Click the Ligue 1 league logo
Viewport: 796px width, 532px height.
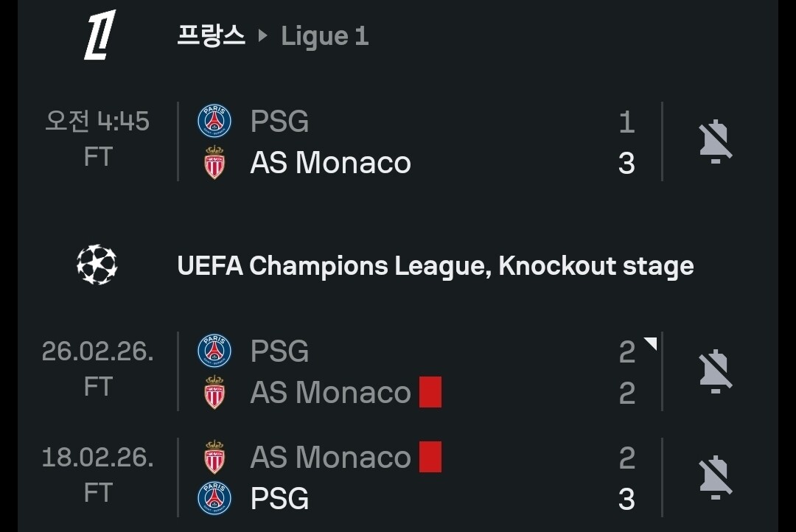(99, 35)
